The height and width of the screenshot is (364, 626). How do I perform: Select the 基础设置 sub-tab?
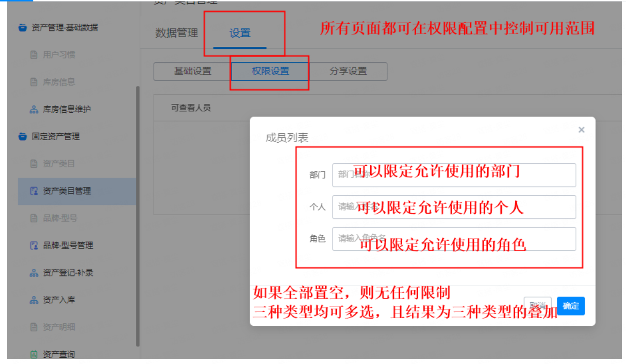pyautogui.click(x=192, y=71)
